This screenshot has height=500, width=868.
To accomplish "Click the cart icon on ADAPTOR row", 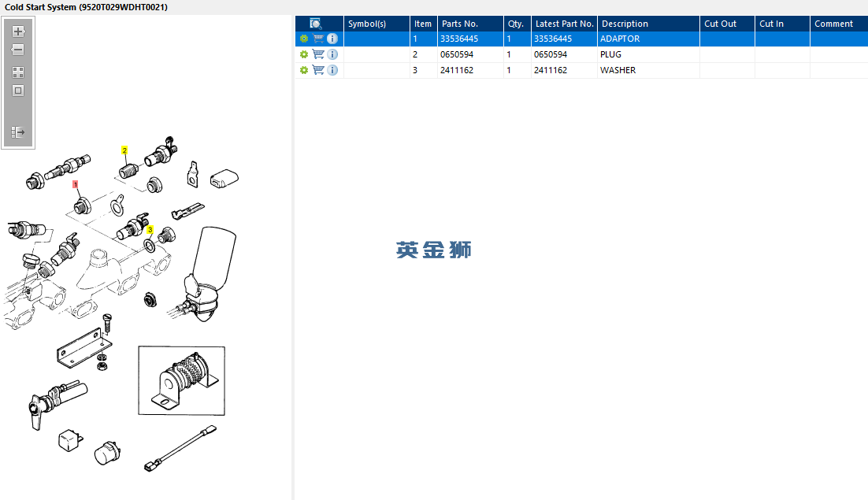I will point(318,39).
